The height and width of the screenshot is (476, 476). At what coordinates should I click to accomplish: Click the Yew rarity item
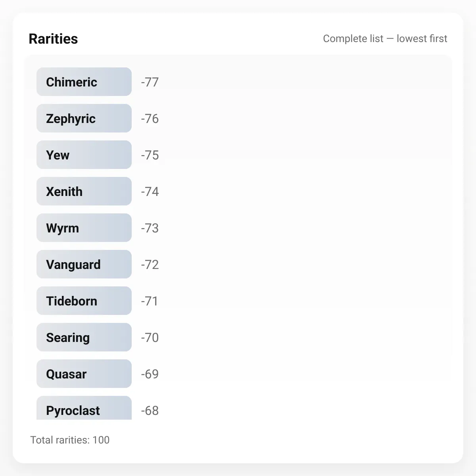(84, 155)
